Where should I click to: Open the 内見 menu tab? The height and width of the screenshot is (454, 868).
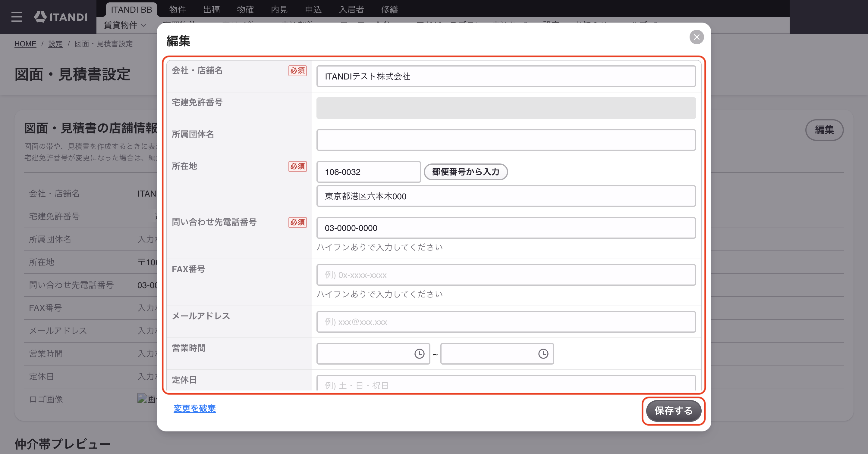[x=279, y=9]
